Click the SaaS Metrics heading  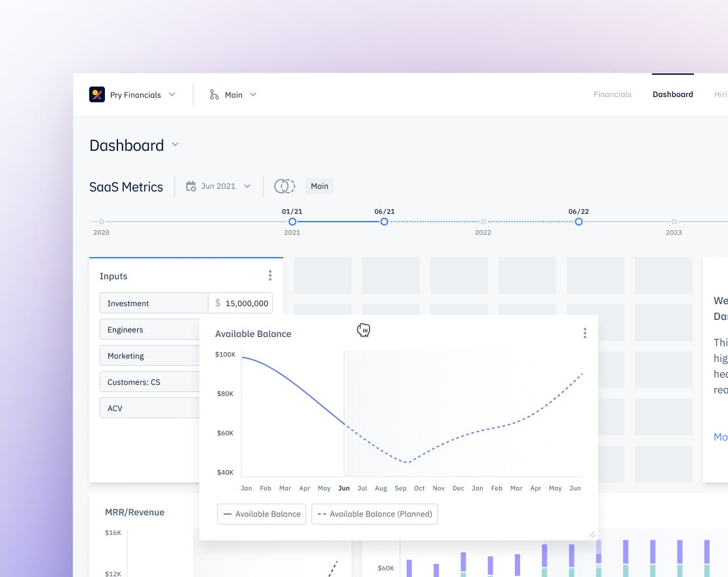(127, 187)
